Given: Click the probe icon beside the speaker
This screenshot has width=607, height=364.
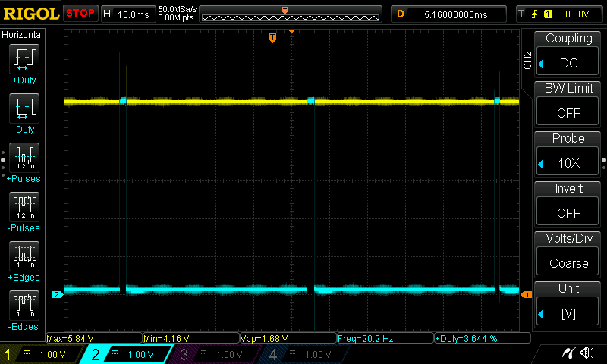Looking at the screenshot, I should tap(569, 353).
